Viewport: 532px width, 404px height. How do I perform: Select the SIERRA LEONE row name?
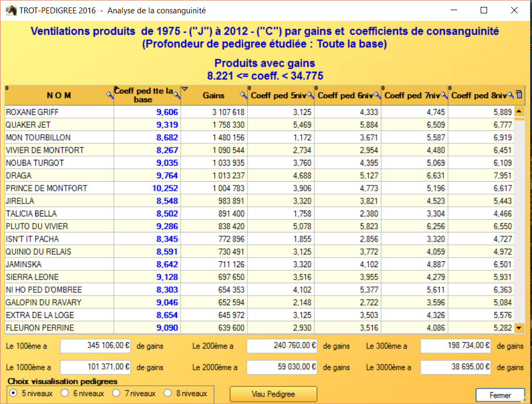tap(32, 277)
